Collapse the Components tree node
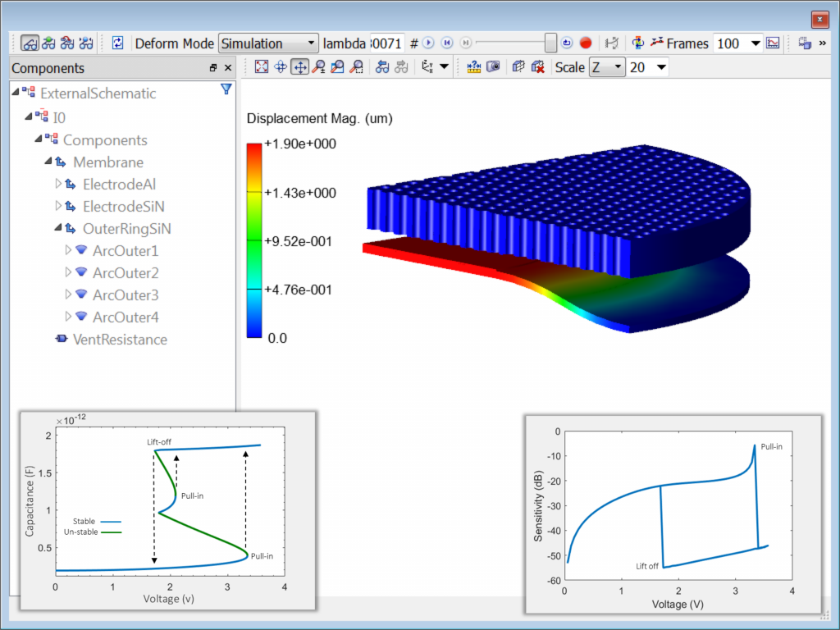Screen dimensions: 840x630 (39, 139)
